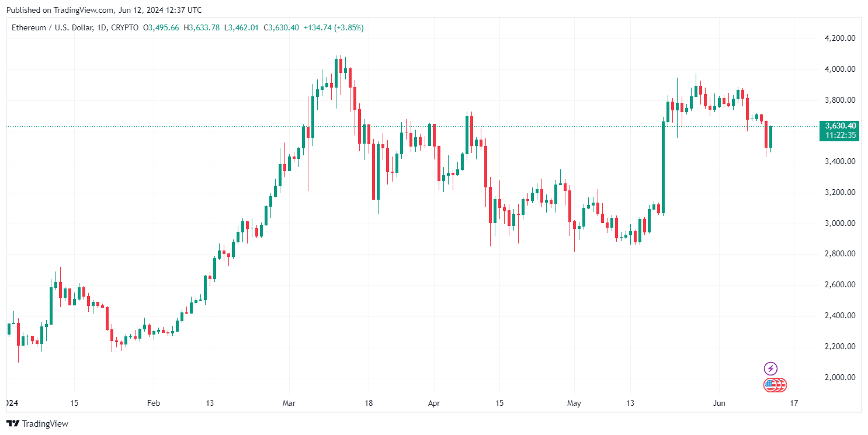Click the Apr label on time axis

433,403
